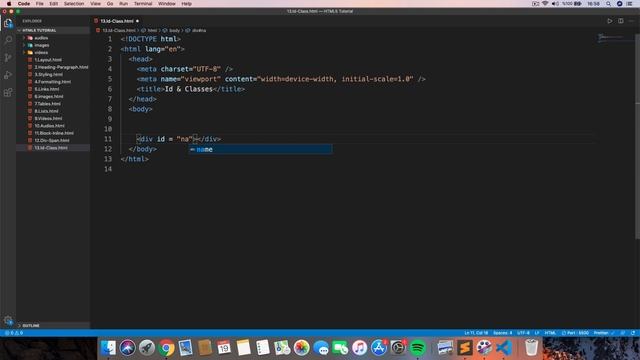
Task: Click Prettier status bar item
Action: pyautogui.click(x=604, y=333)
